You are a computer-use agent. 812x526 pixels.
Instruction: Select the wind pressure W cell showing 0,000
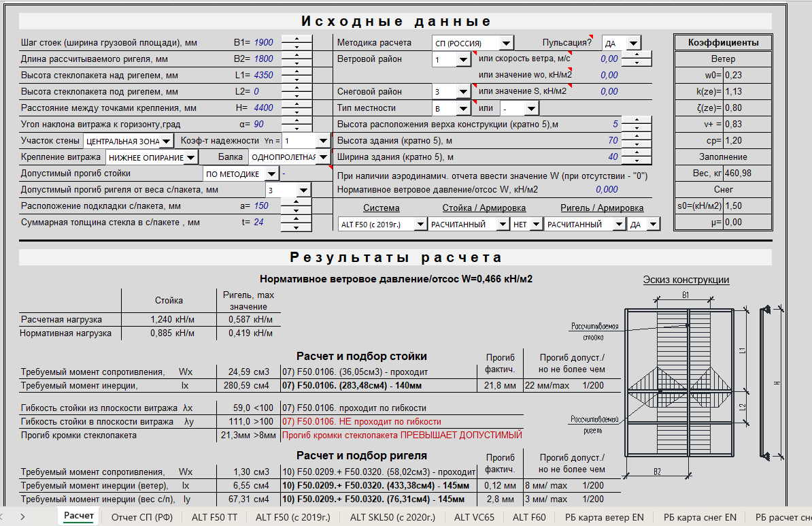pos(607,190)
